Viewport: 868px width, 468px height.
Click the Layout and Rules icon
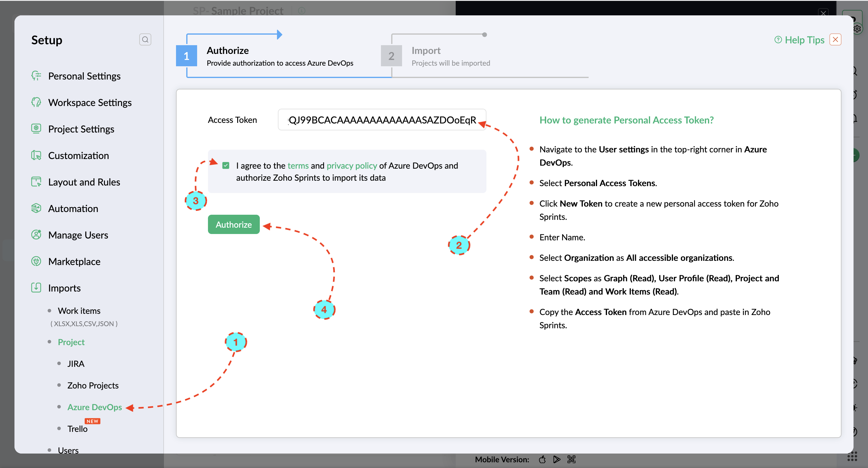click(x=36, y=182)
